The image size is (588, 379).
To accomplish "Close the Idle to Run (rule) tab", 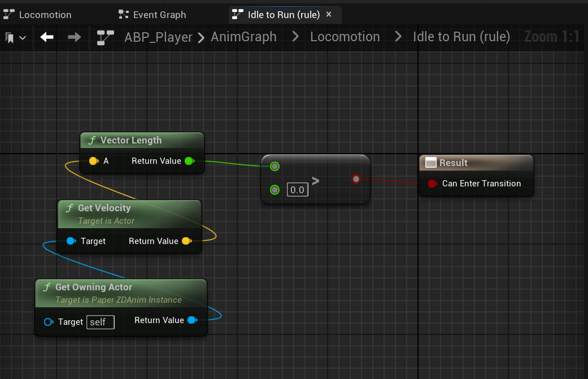I will (329, 14).
